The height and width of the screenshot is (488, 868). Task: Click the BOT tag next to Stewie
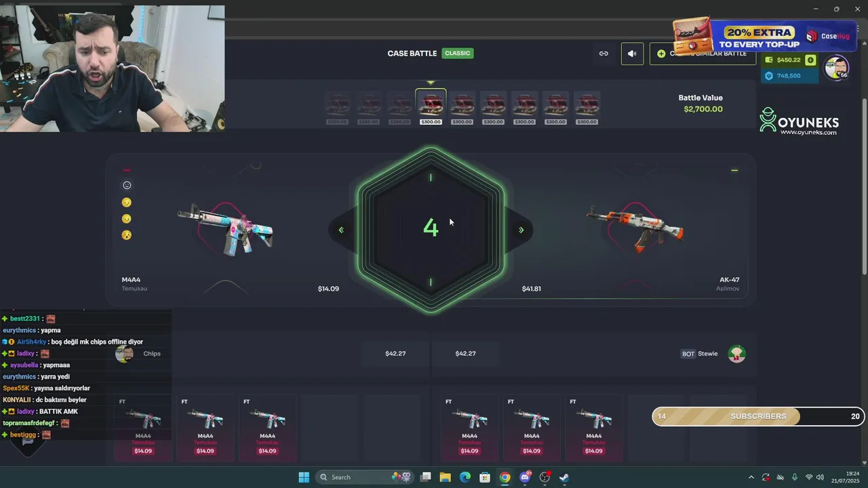pyautogui.click(x=688, y=354)
